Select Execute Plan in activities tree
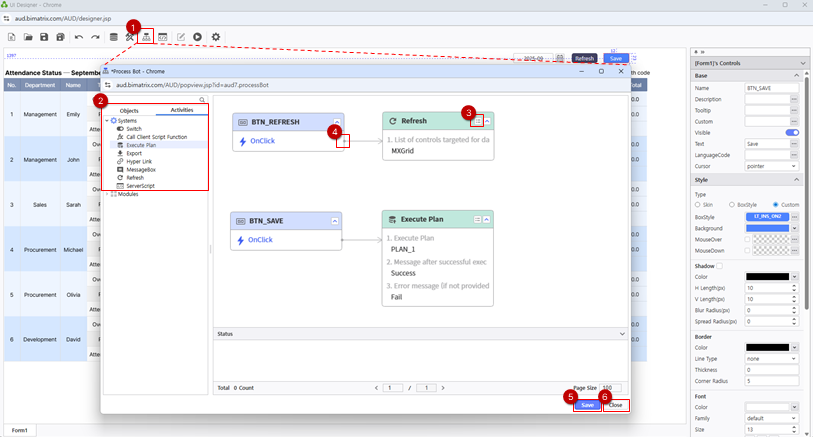 140,145
